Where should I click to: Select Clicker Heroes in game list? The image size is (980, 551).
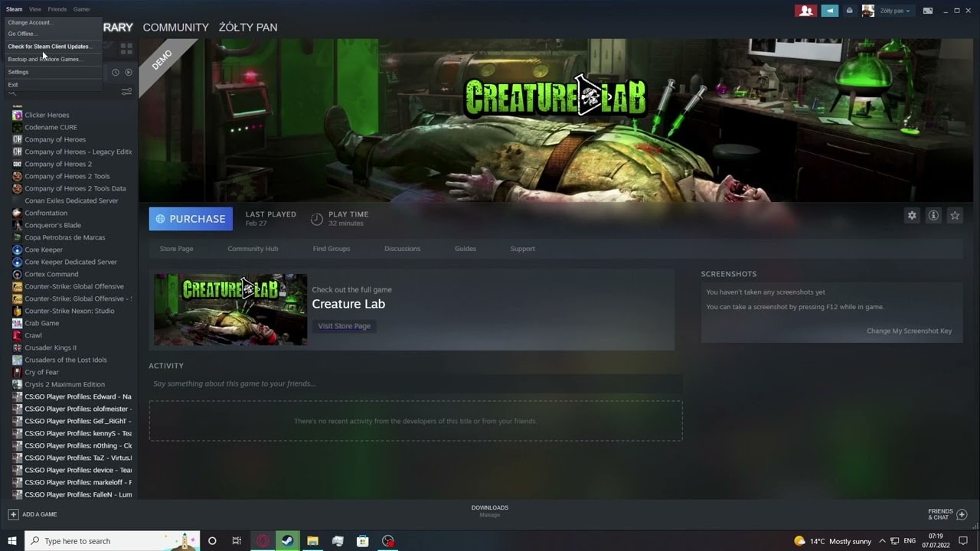(x=47, y=115)
